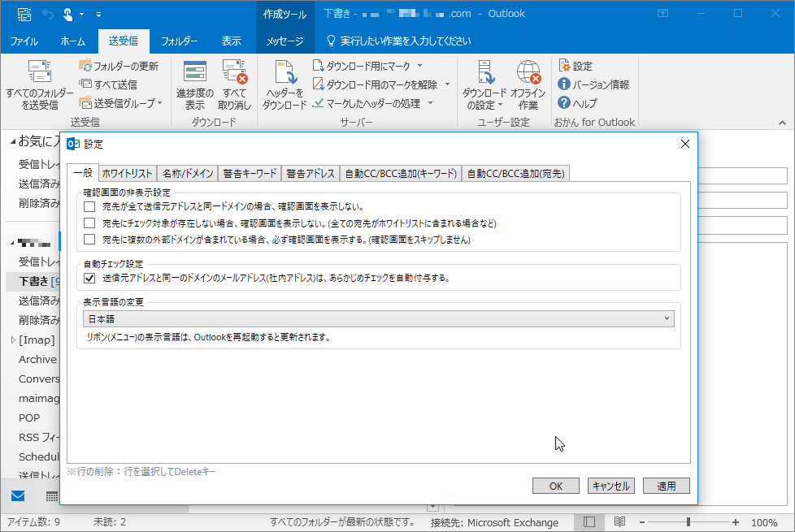Click the Mail icon in the navigation bar

pyautogui.click(x=17, y=495)
